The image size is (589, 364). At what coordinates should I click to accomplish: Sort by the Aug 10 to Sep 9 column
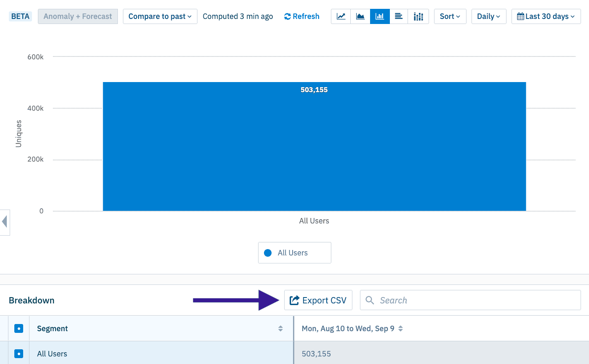click(x=399, y=328)
